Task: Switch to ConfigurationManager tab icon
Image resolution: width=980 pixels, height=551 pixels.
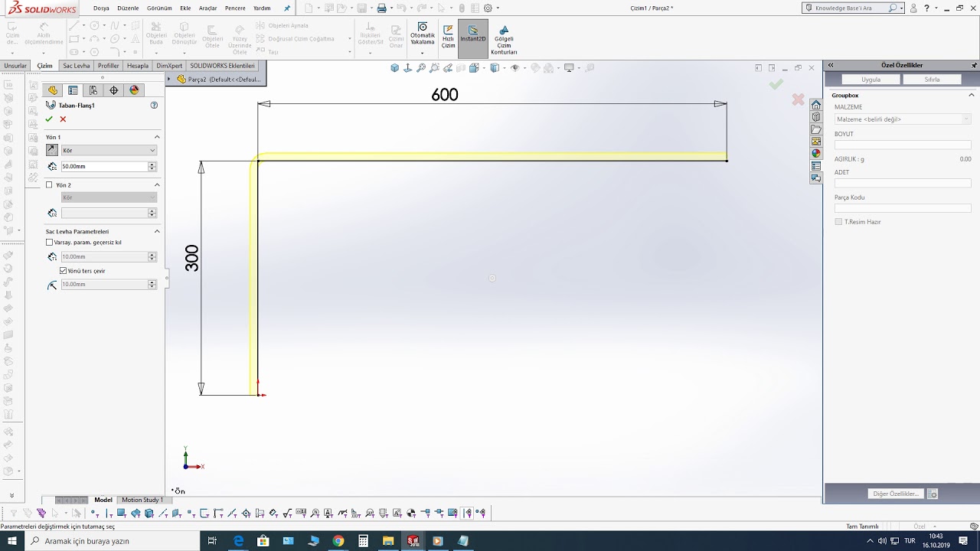Action: pos(93,90)
